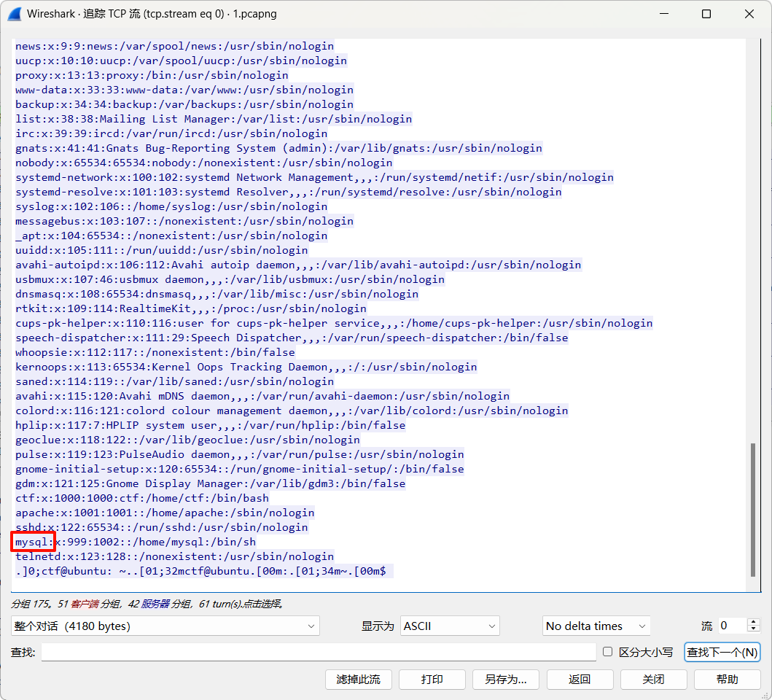Viewport: 772px width, 700px height.
Task: Click the rtkit:x:109:114 RealtimeKit line
Action: click(x=190, y=308)
